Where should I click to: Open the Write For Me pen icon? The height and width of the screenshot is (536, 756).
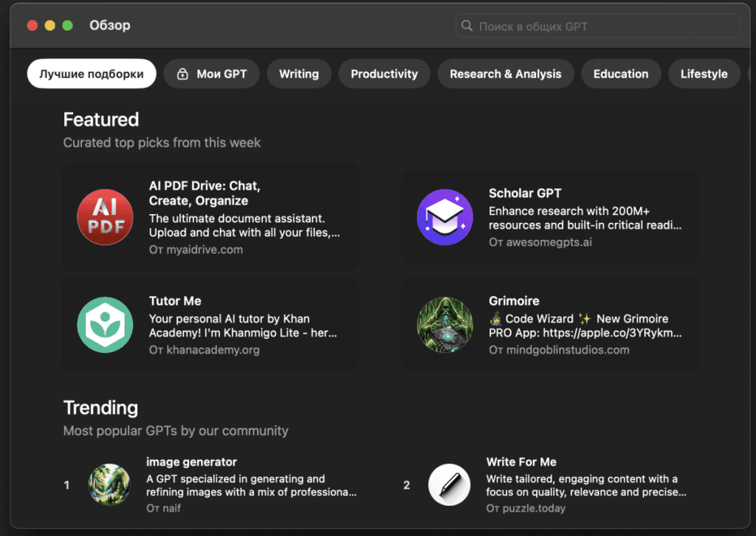[x=450, y=484]
